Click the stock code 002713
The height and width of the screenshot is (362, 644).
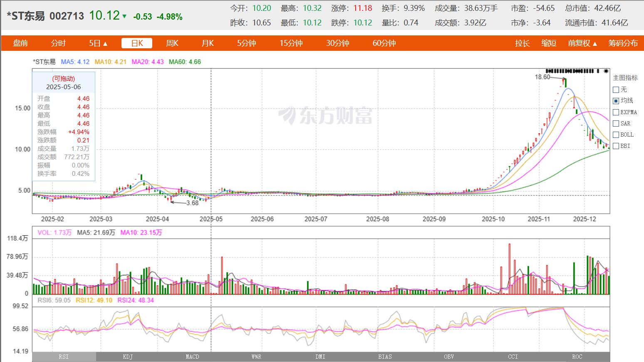coord(67,16)
